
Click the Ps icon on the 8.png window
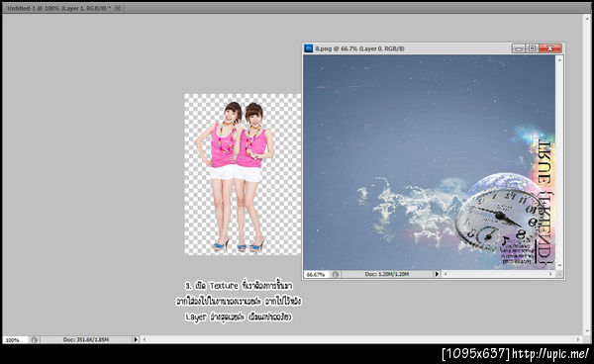(x=309, y=48)
